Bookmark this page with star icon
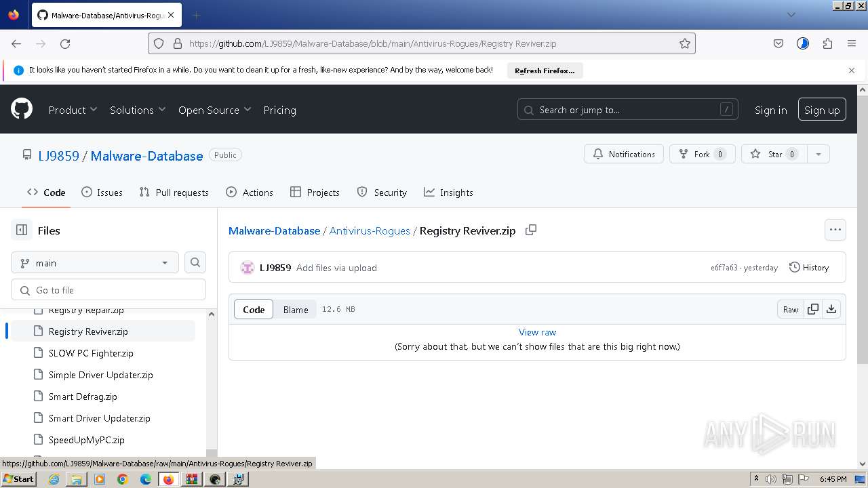 pos(685,43)
